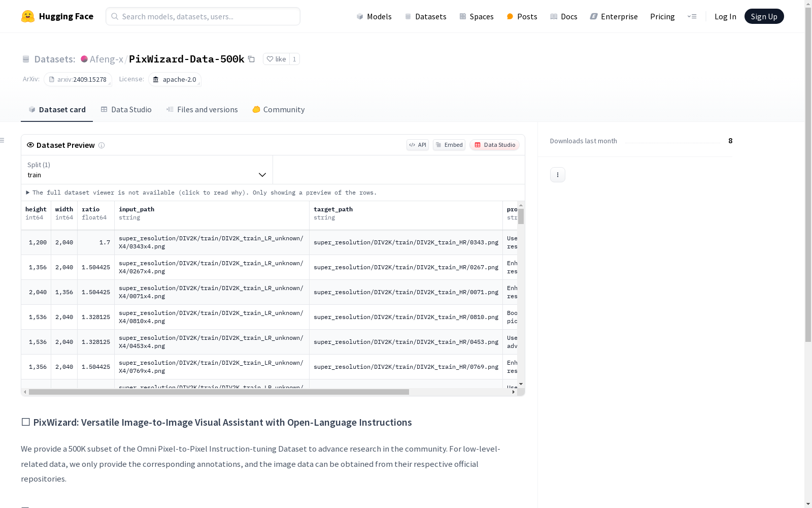Click the apache-2.0 license tag
Viewport: 812px width, 508px height.
[x=175, y=79]
